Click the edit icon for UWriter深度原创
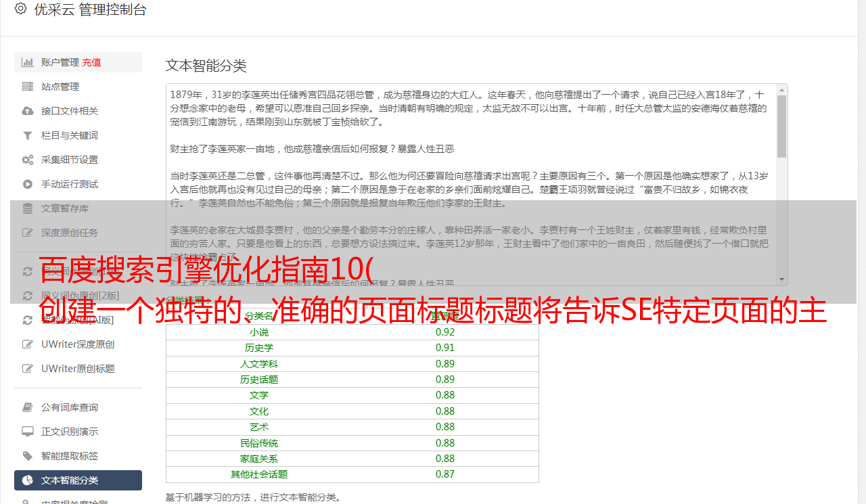 (x=27, y=344)
